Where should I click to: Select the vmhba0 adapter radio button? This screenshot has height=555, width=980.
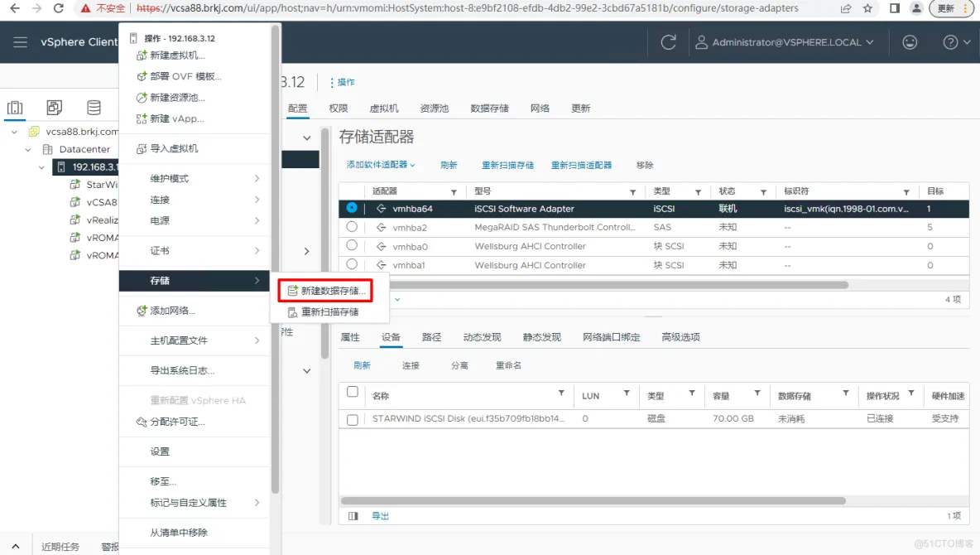[x=352, y=245]
